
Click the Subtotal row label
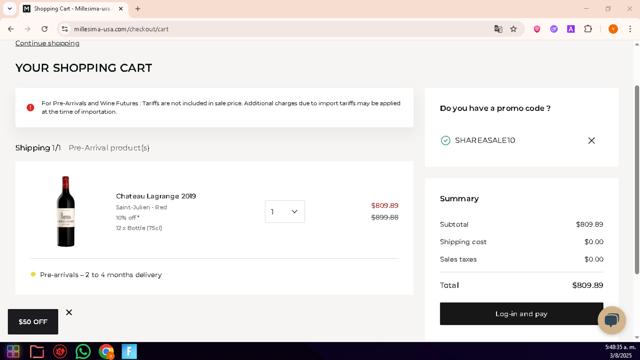pos(454,224)
